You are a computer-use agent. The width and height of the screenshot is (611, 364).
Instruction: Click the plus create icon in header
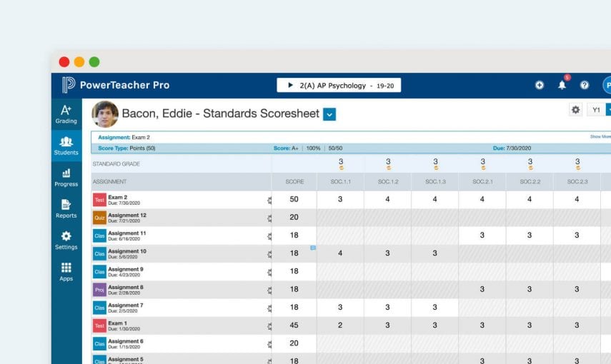click(x=540, y=85)
